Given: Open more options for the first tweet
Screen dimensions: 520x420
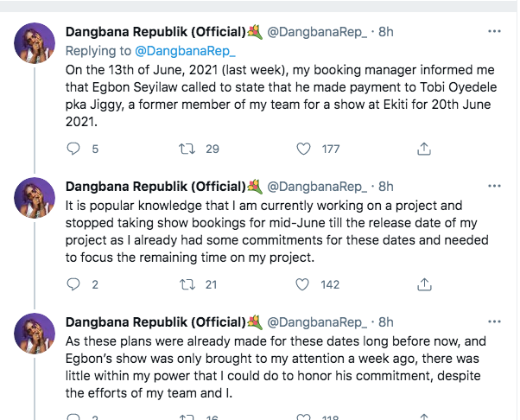Looking at the screenshot, I should pyautogui.click(x=493, y=32).
